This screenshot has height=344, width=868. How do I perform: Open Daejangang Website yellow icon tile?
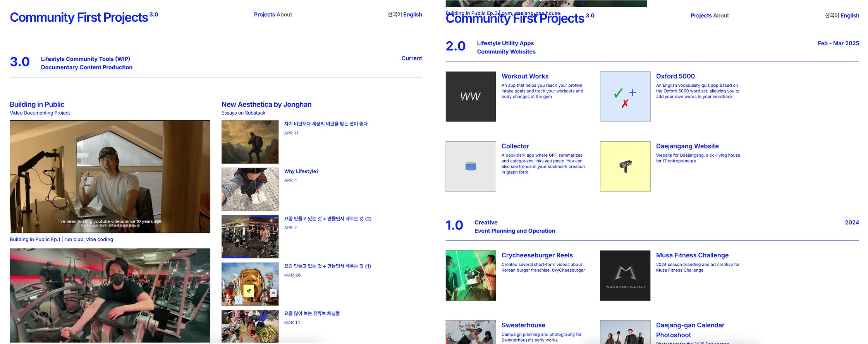625,166
